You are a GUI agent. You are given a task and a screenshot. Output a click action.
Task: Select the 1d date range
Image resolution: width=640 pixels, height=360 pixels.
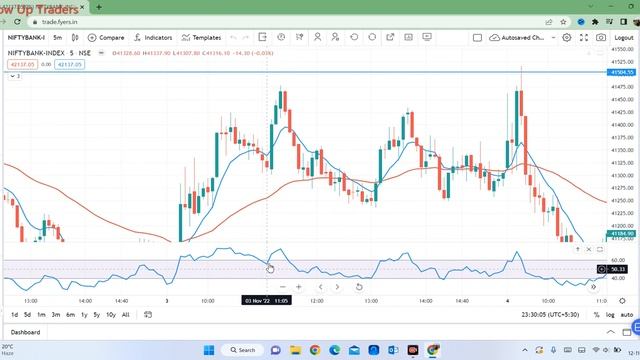14,315
